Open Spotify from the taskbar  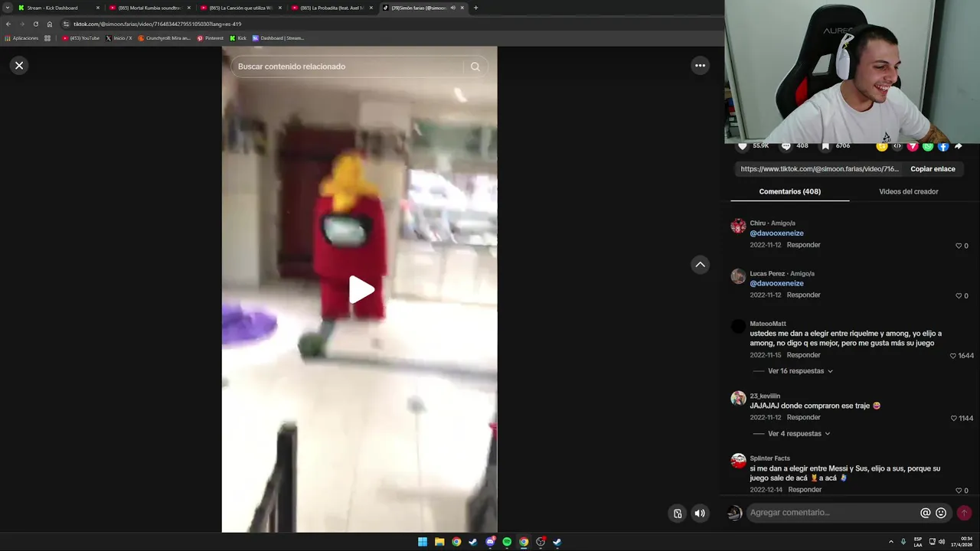[x=507, y=542]
